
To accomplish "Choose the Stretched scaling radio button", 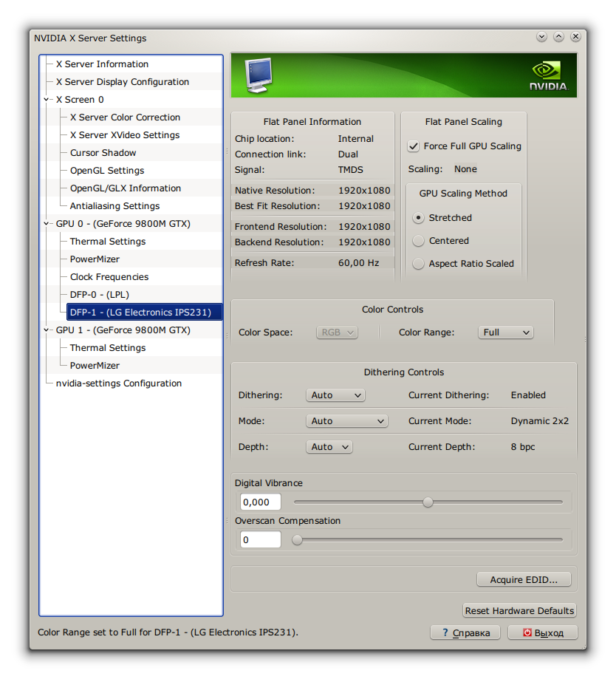I will point(419,218).
